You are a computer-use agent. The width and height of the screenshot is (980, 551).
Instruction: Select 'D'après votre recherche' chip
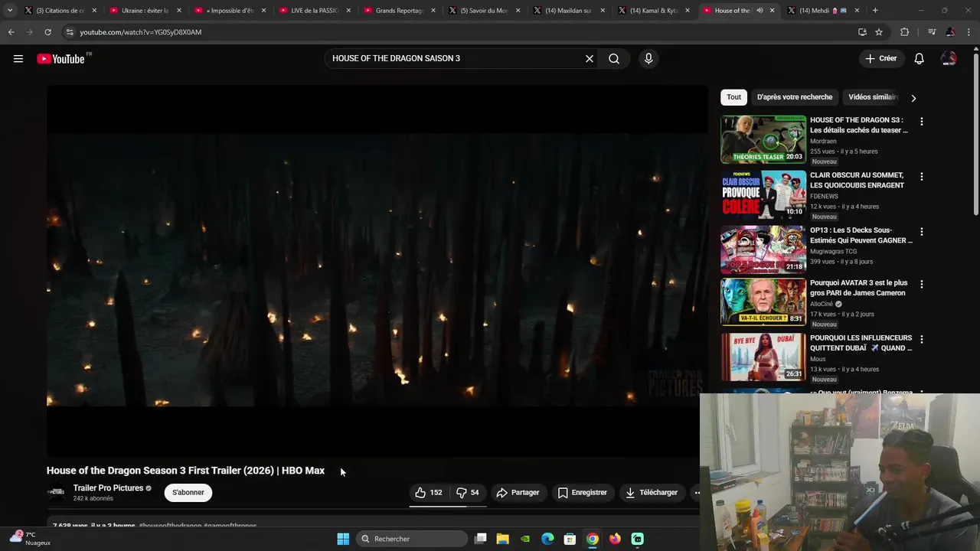795,97
